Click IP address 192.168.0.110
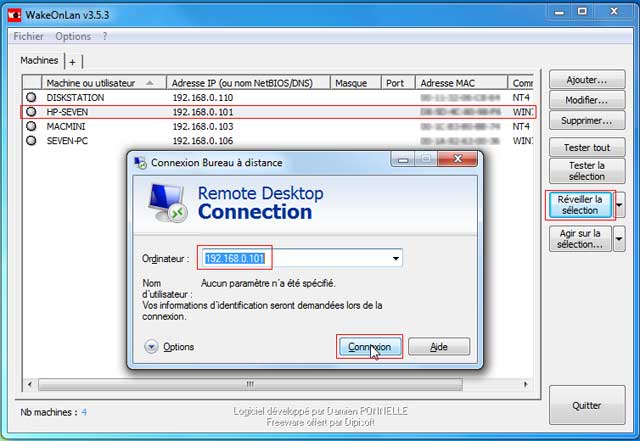The width and height of the screenshot is (640, 441). [202, 98]
